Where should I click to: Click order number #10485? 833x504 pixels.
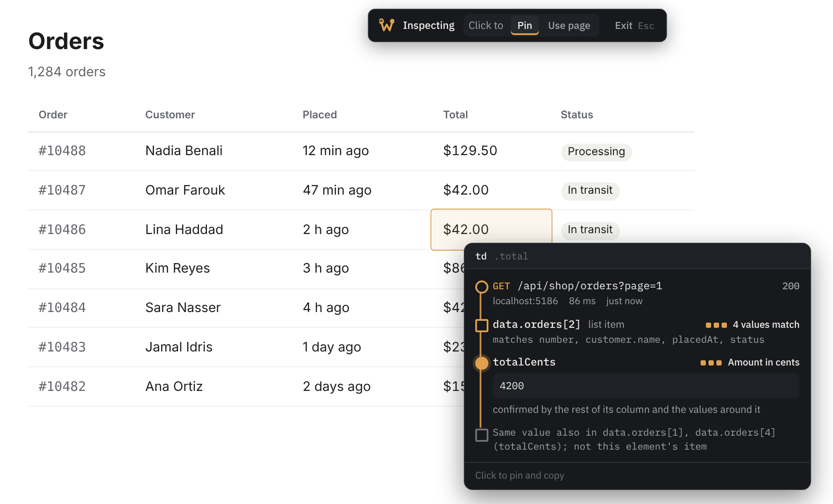(x=62, y=268)
